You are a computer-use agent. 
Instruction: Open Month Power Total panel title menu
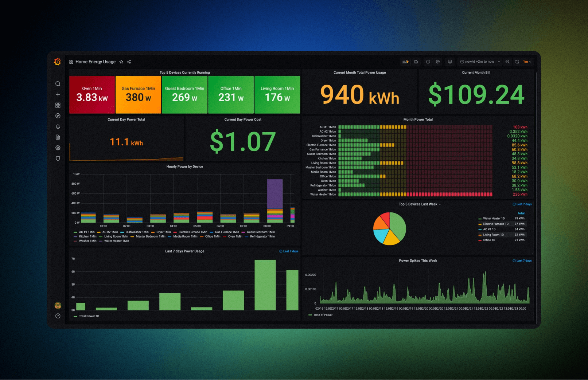coord(418,120)
